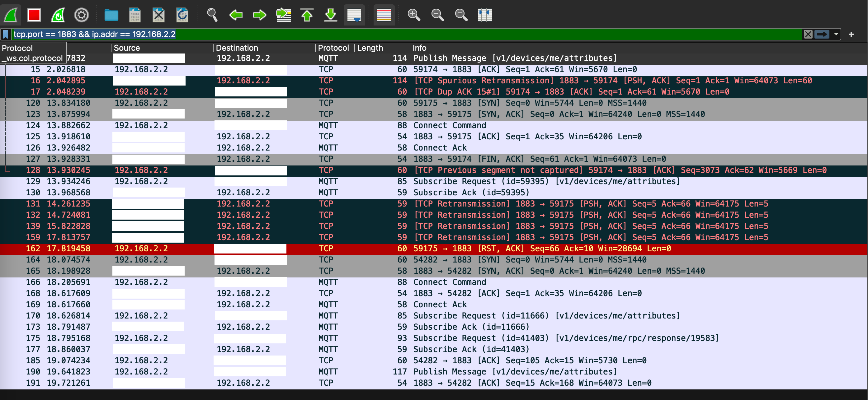Screen dimensions: 868x400
Task: Sort by Info column header
Action: point(639,48)
